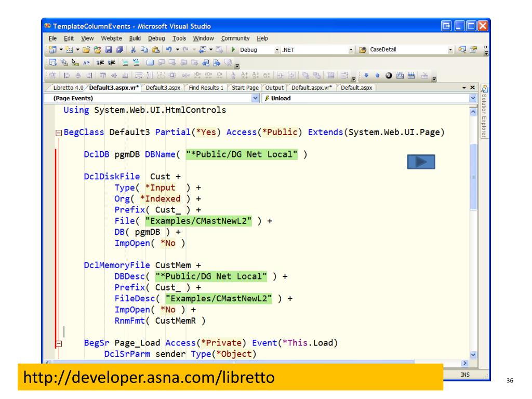Open the CaseDetail find combo dropdown
The image size is (532, 399).
coord(450,50)
